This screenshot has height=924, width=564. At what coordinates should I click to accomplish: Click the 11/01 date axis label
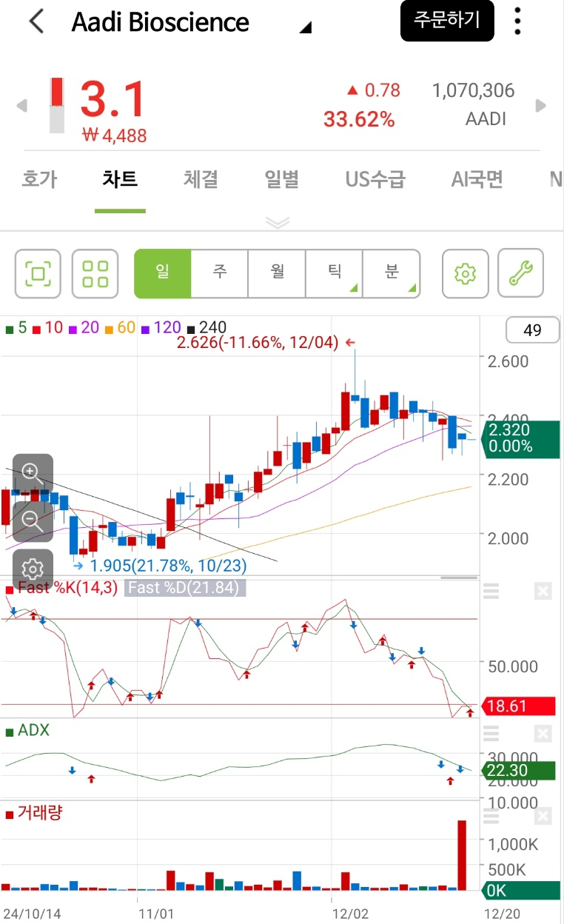(155, 913)
